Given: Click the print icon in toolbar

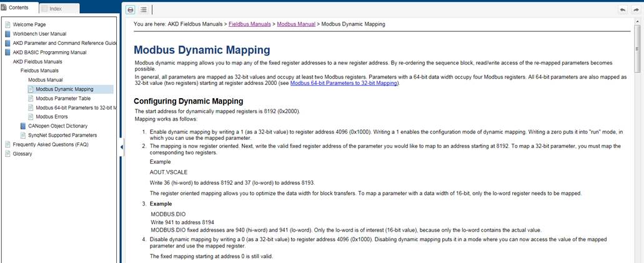Looking at the screenshot, I should pos(130,9).
